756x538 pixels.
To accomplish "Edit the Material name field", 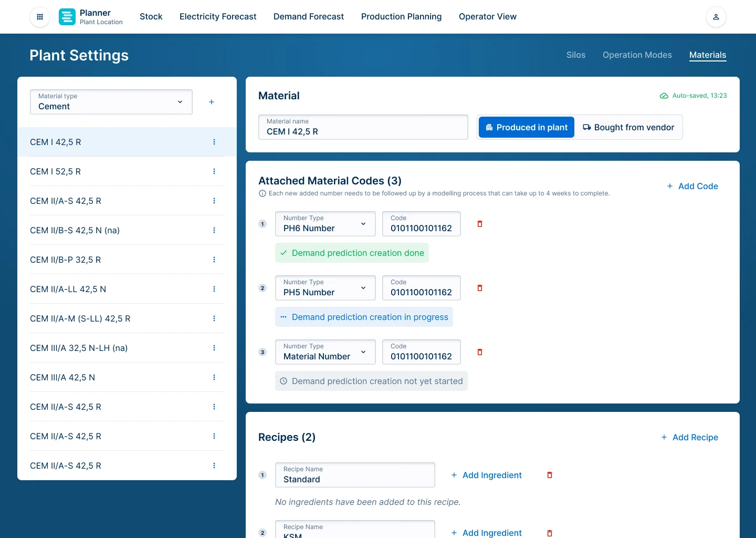I will pos(363,127).
